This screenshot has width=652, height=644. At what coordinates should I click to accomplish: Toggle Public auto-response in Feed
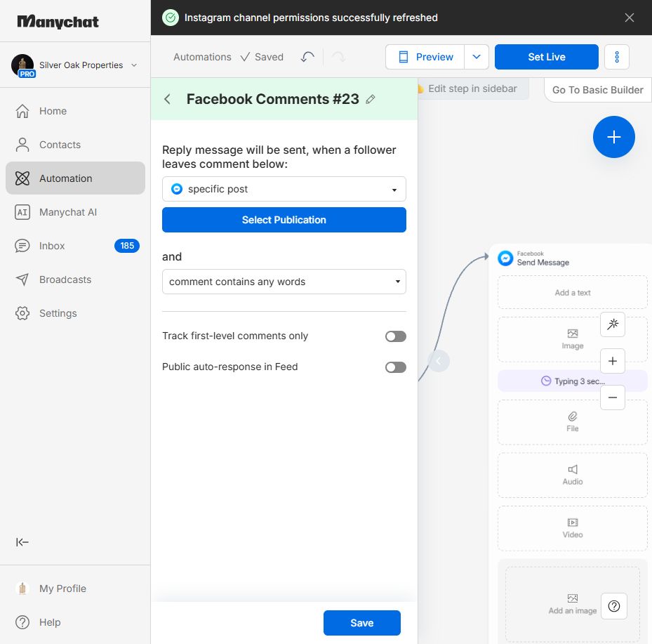(395, 367)
